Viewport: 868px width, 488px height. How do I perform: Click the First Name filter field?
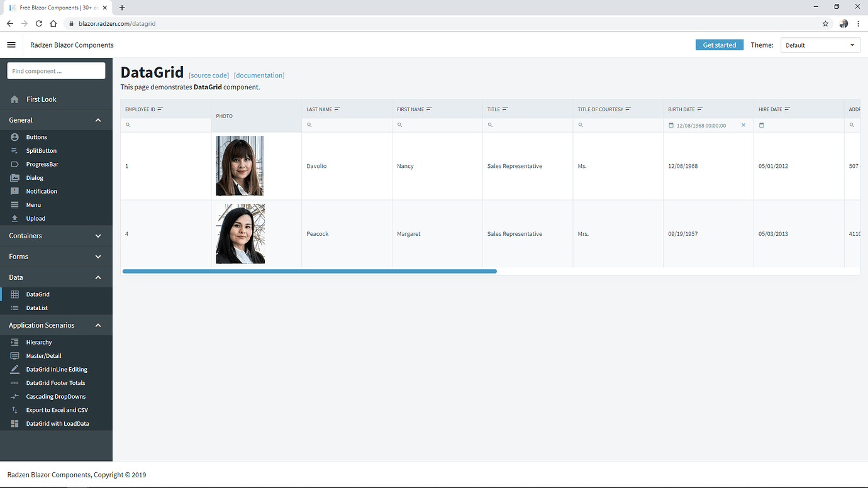[437, 125]
